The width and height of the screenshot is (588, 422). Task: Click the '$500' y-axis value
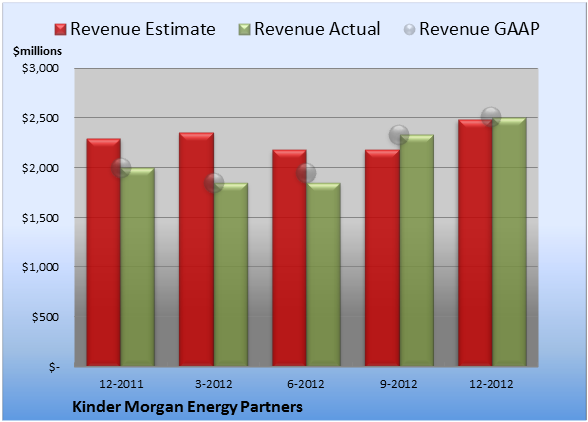pyautogui.click(x=45, y=317)
